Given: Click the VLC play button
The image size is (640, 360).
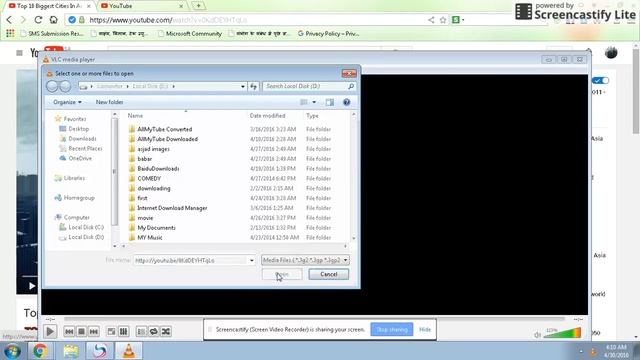Looking at the screenshot, I should 50,331.
